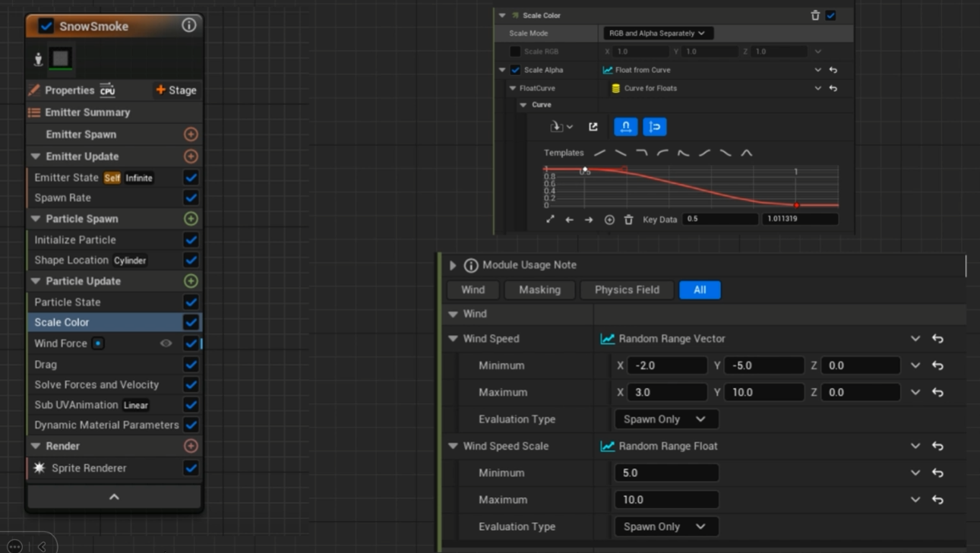
Task: Open the SnowSmoke emitter info icon
Action: tap(189, 25)
